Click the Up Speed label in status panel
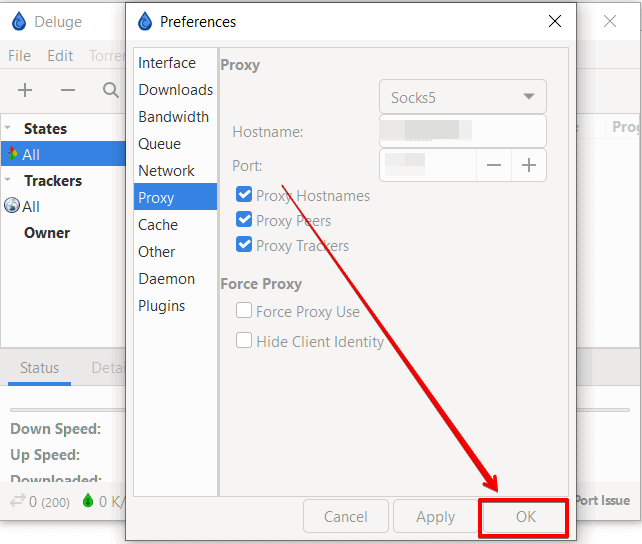This screenshot has height=544, width=642. (45, 455)
